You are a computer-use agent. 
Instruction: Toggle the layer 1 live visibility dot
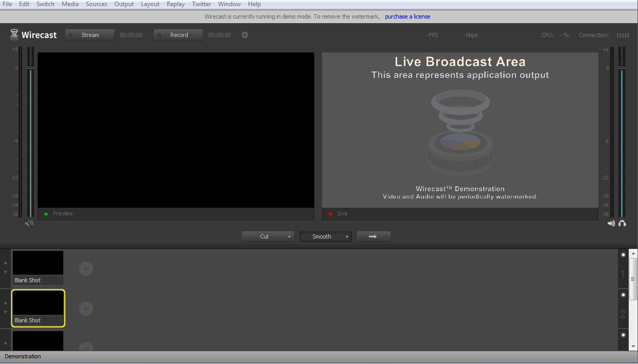click(x=623, y=254)
